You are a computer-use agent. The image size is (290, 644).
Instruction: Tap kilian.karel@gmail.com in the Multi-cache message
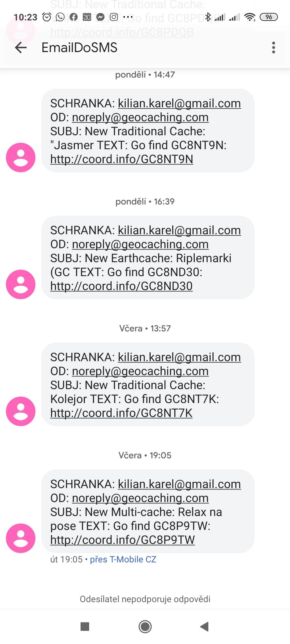pos(179,484)
